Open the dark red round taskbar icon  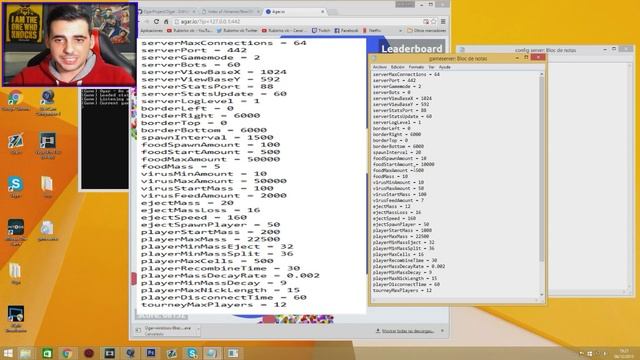[89, 353]
